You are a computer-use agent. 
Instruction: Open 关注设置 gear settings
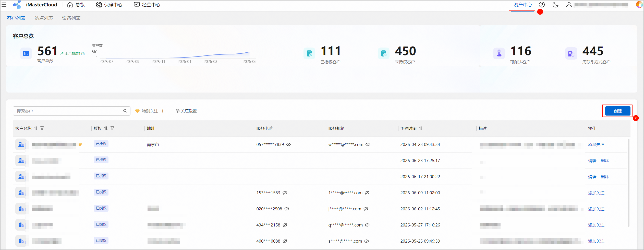click(x=186, y=111)
